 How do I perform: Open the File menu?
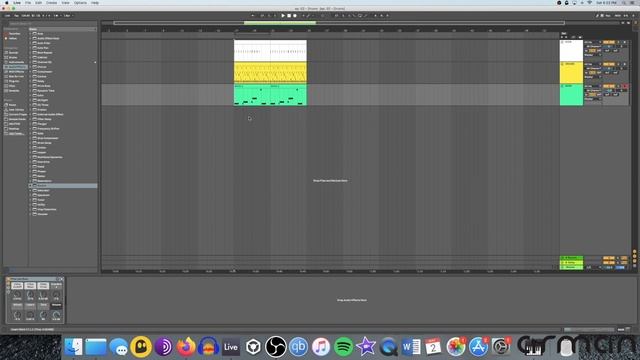tap(28, 2)
